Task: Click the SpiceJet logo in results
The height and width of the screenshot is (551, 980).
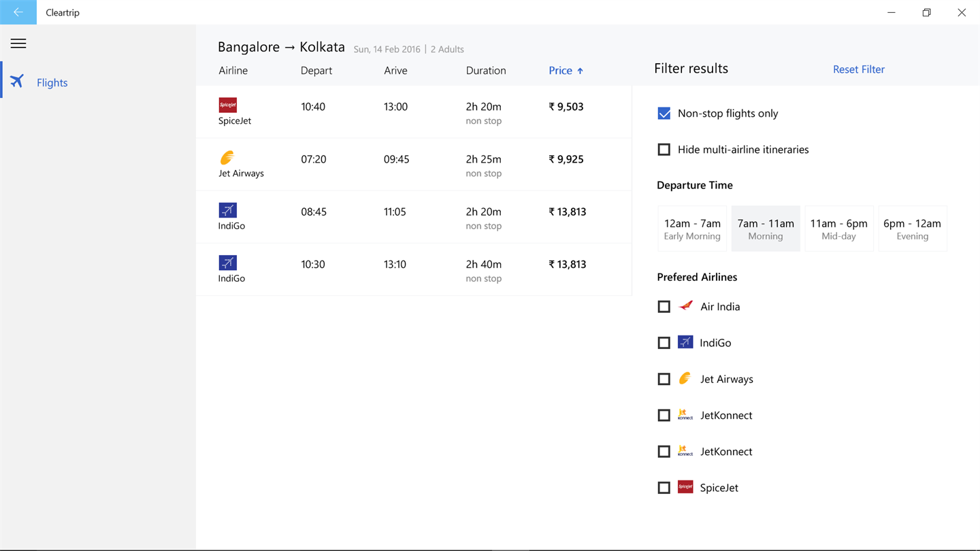Action: [227, 105]
